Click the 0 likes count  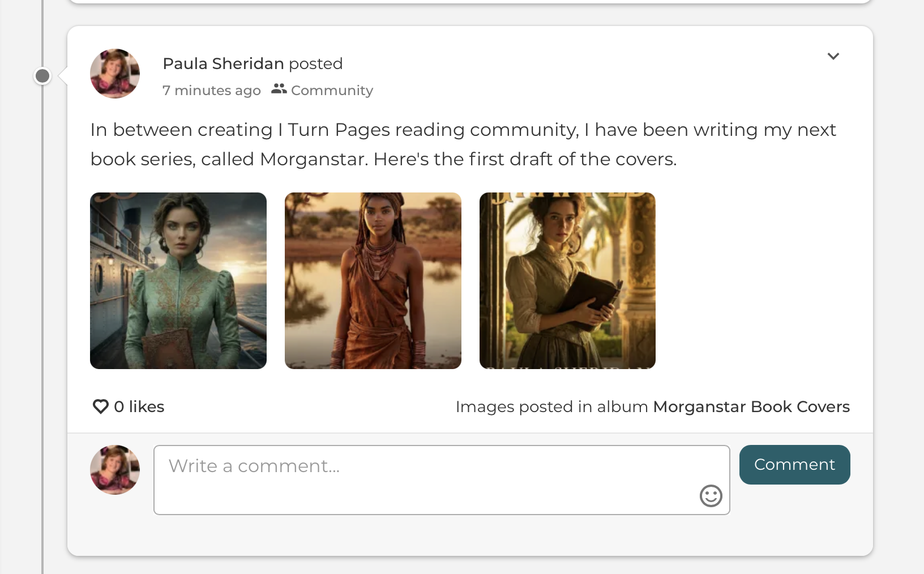coord(139,407)
